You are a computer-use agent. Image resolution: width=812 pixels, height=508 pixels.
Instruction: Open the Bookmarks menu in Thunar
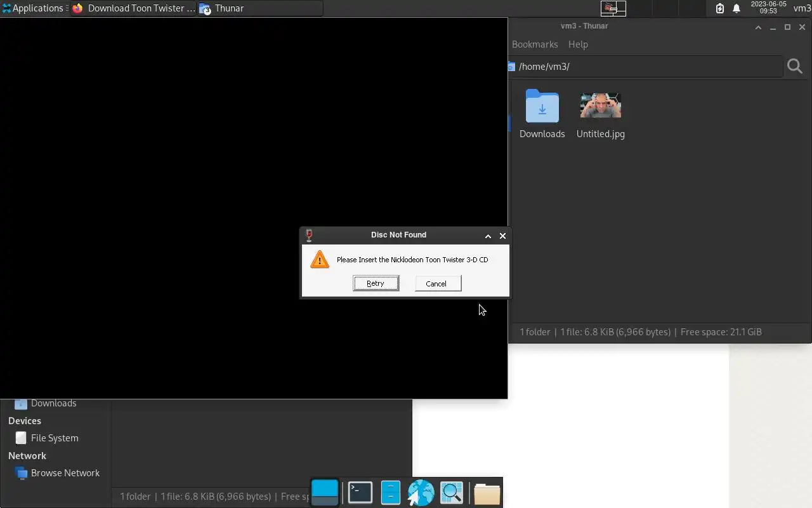click(535, 44)
